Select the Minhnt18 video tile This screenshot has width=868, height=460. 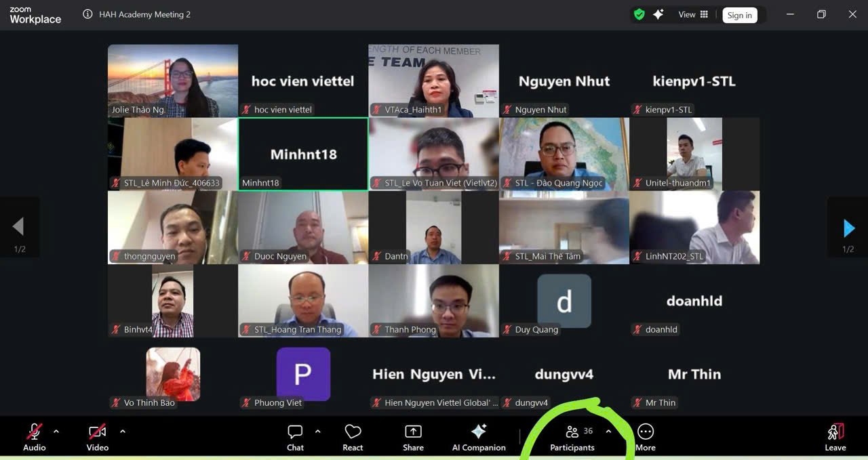tap(303, 154)
